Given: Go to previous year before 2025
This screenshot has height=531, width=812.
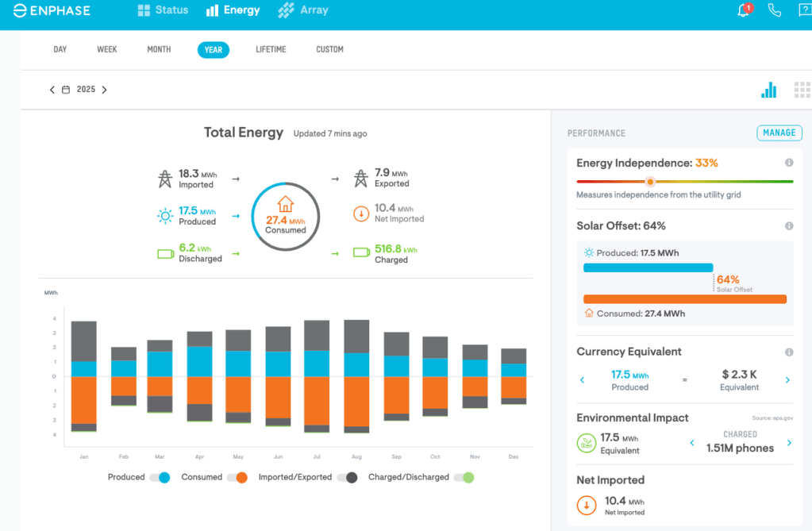Looking at the screenshot, I should point(52,90).
